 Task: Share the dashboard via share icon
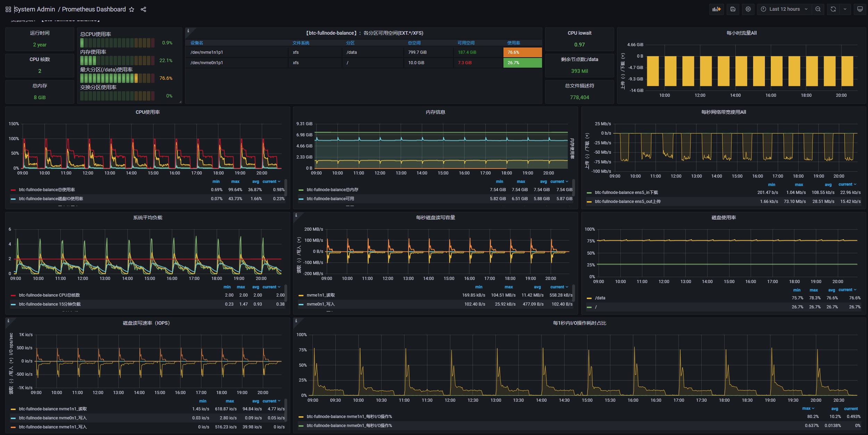click(143, 9)
